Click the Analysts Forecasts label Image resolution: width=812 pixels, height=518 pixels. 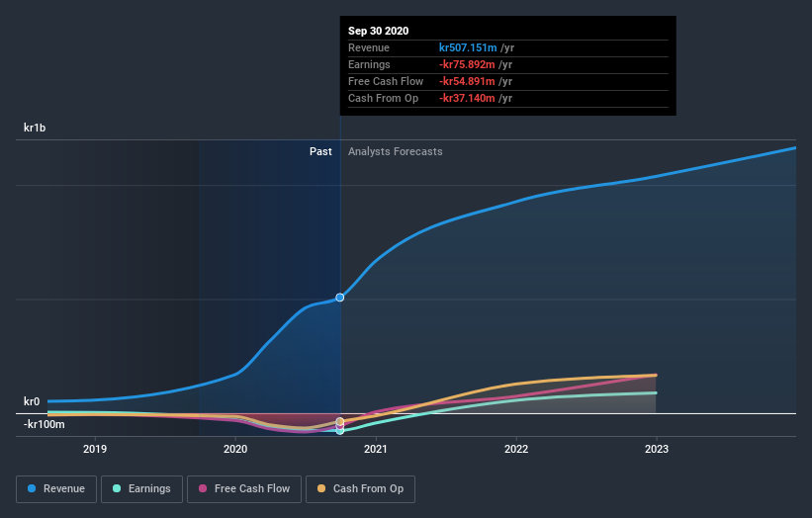click(x=396, y=151)
